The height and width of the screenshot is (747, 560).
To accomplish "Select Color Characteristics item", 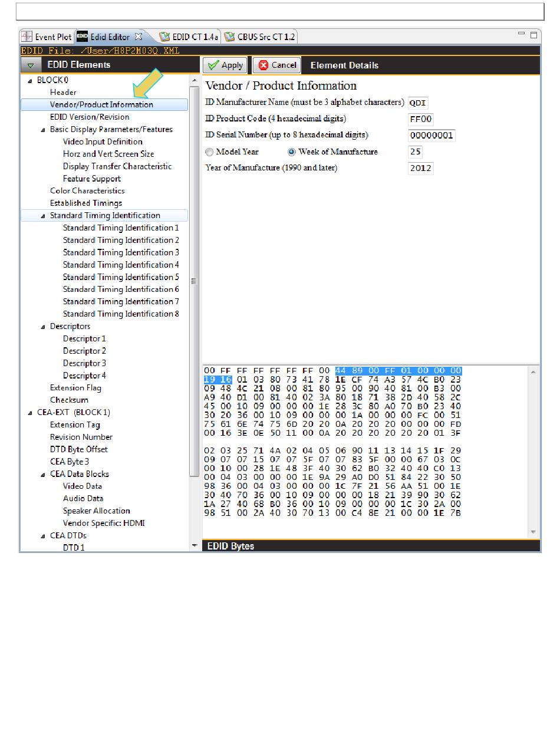I will pos(87,191).
